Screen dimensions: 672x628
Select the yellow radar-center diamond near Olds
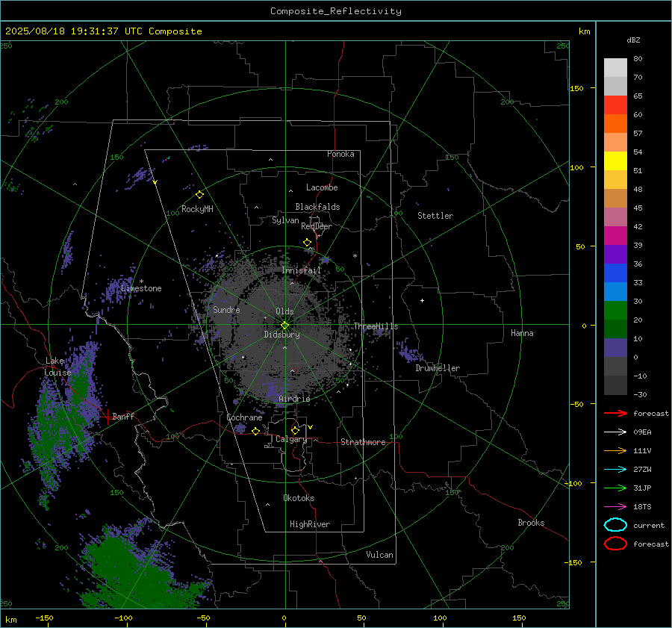pos(285,326)
